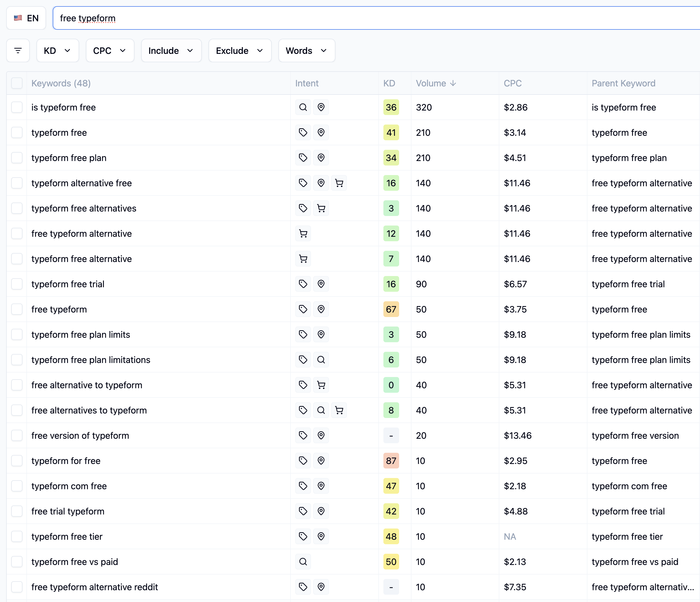
Task: Click magnifier icon for 'typeform free vs paid'
Action: point(303,562)
